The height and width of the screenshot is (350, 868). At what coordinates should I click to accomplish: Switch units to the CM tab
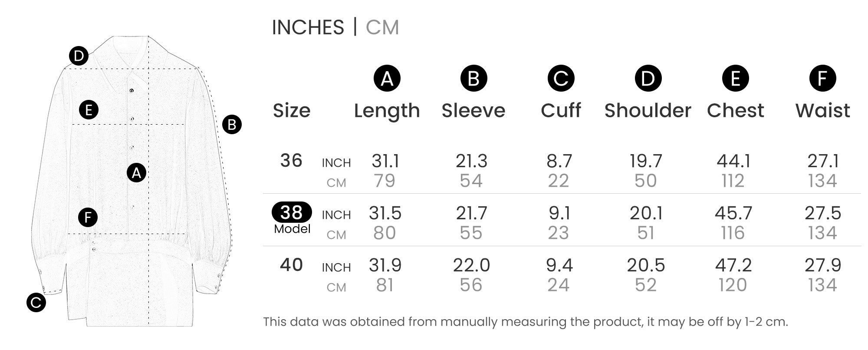[382, 27]
